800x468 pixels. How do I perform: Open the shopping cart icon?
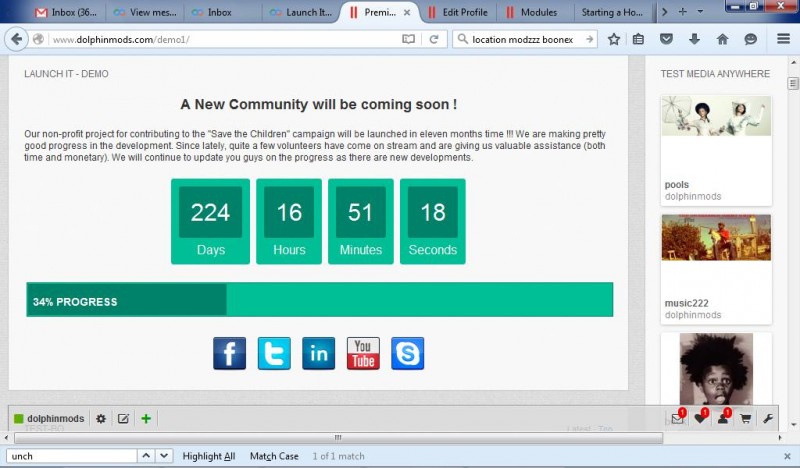pyautogui.click(x=745, y=420)
